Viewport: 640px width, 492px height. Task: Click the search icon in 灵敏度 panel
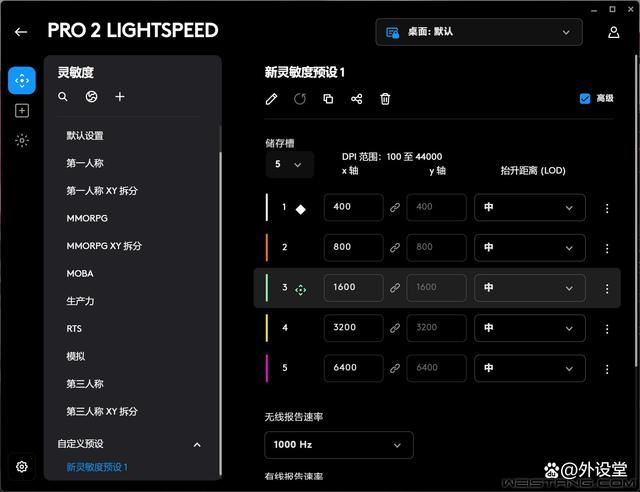click(63, 97)
